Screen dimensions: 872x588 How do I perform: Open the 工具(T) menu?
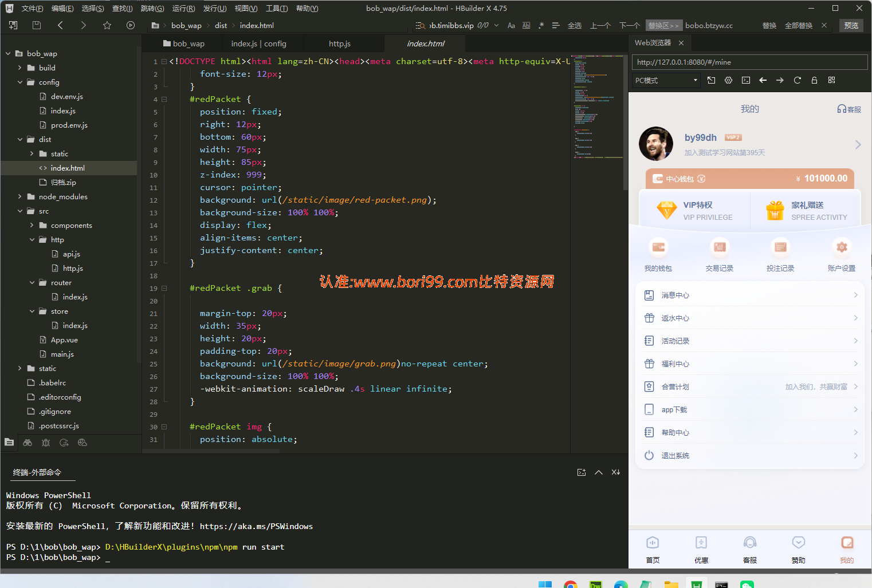(277, 8)
